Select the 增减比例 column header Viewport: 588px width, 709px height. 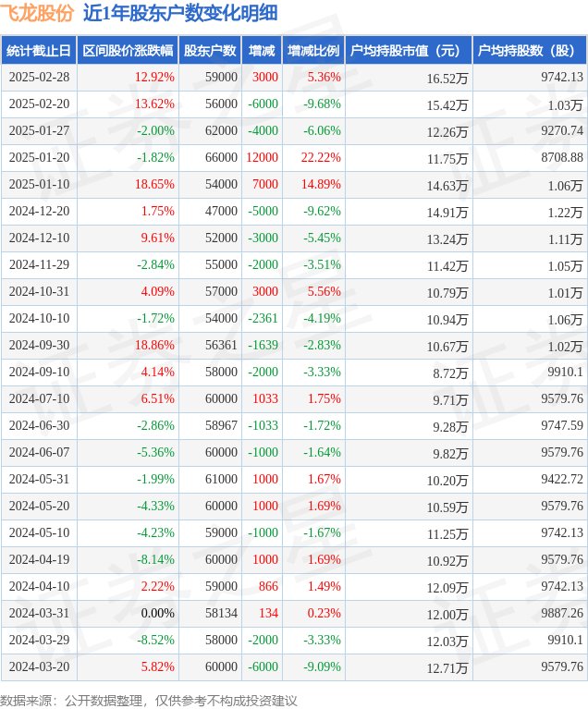click(x=313, y=51)
